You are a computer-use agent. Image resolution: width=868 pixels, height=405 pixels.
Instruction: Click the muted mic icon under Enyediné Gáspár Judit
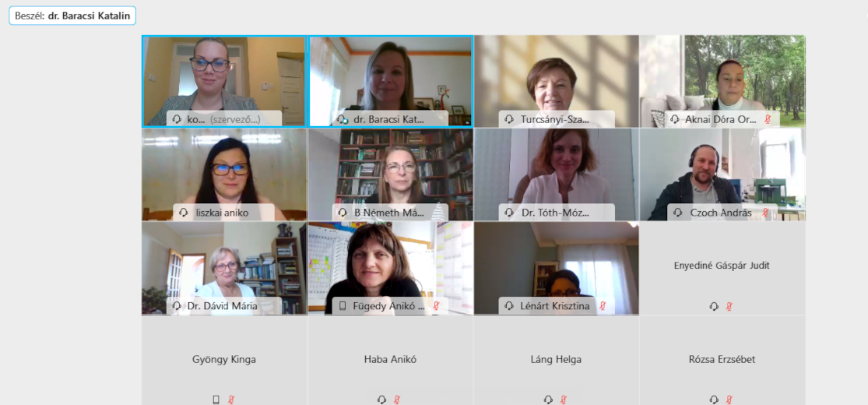click(x=729, y=306)
